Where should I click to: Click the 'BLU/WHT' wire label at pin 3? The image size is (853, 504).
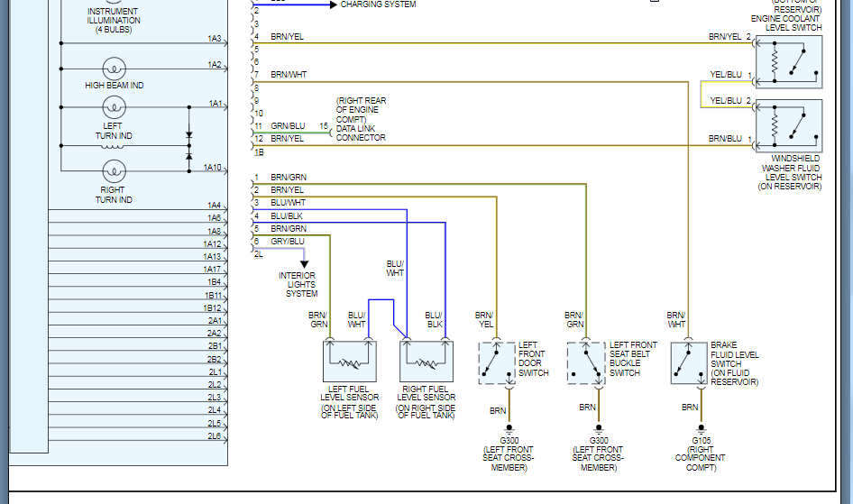tap(289, 203)
